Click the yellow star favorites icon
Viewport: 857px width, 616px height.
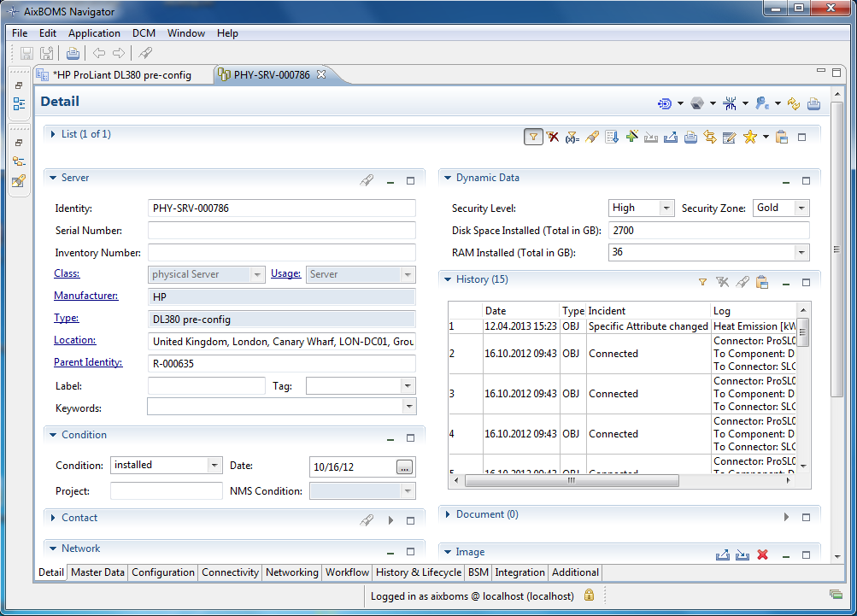click(x=749, y=137)
